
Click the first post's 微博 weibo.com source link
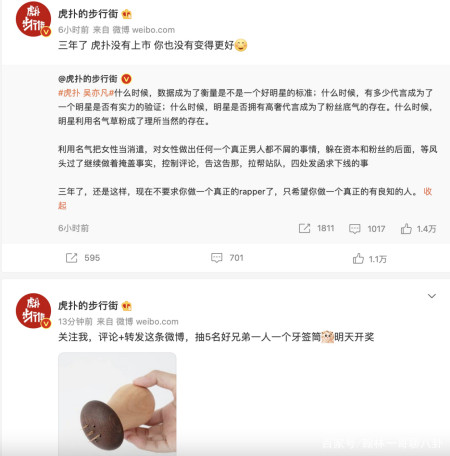144,30
